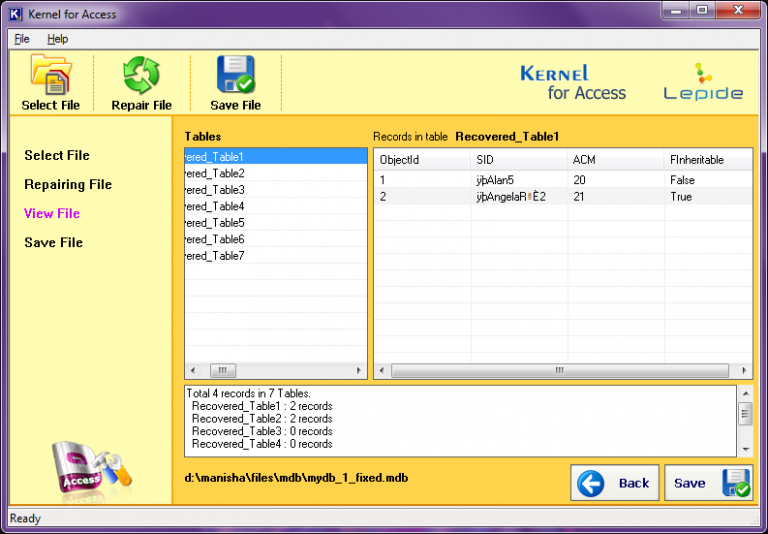Click the summary log vertical scrollbar thumb

coord(745,414)
